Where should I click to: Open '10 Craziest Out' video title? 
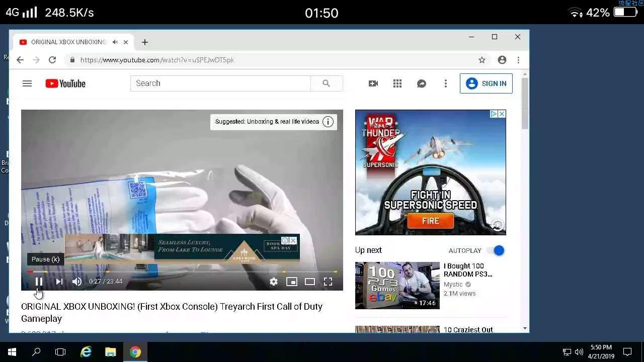(468, 330)
